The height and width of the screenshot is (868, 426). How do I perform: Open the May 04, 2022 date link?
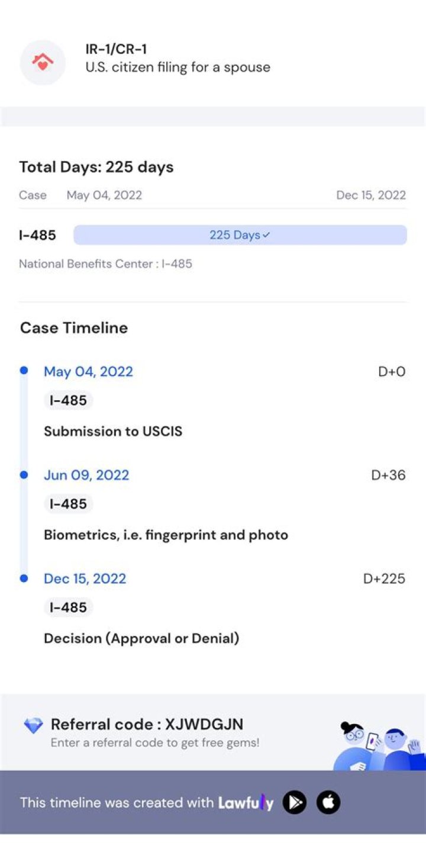coord(88,372)
